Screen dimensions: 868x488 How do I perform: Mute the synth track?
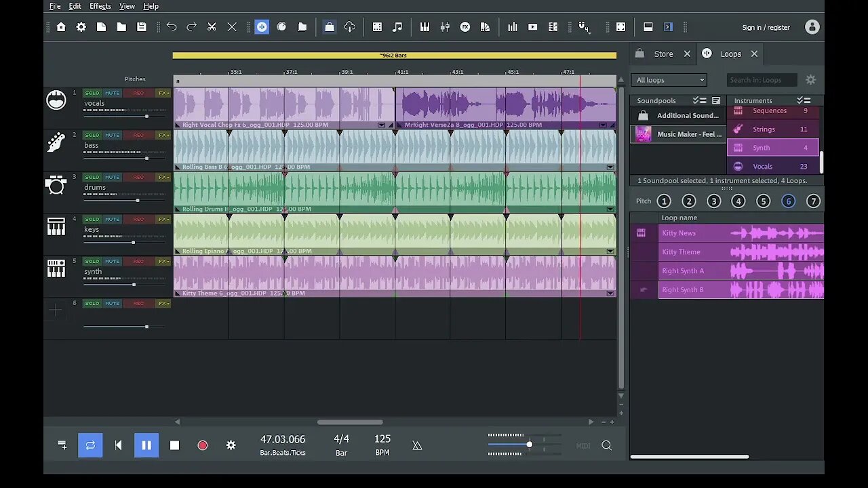(112, 261)
